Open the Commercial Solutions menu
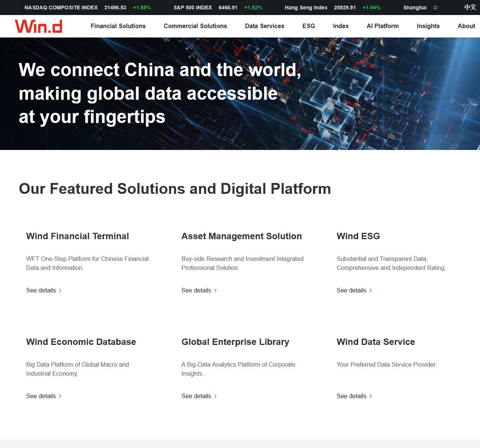This screenshot has height=448, width=480. click(195, 26)
